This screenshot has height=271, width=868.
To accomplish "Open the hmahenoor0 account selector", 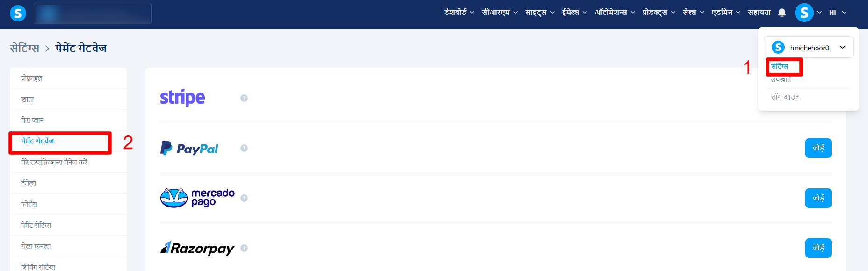I will 809,47.
